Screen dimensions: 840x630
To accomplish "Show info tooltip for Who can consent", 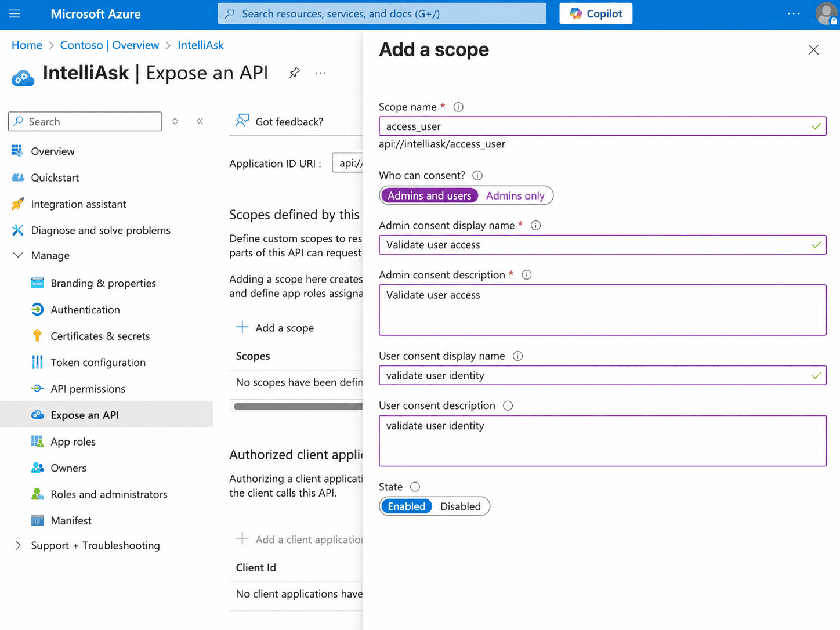I will [477, 175].
